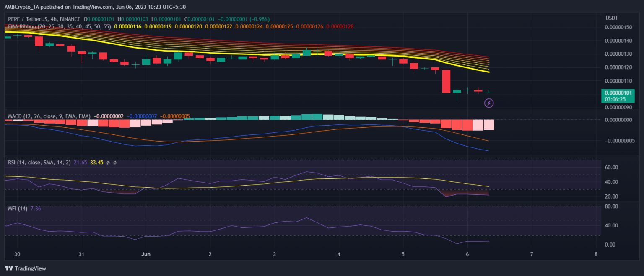Click the red EMA value 0.00000128
Image resolution: width=644 pixels, height=276 pixels.
340,26
